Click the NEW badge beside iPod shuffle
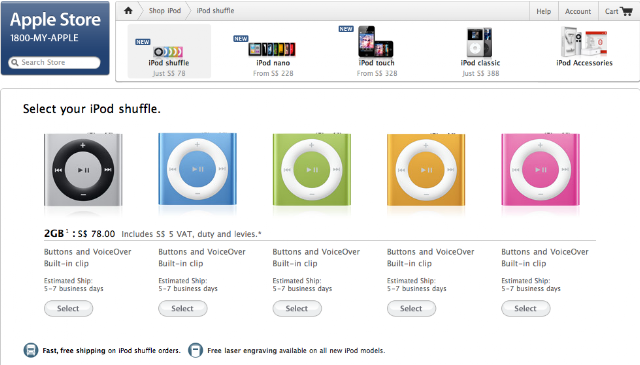640x365 pixels. pos(142,42)
